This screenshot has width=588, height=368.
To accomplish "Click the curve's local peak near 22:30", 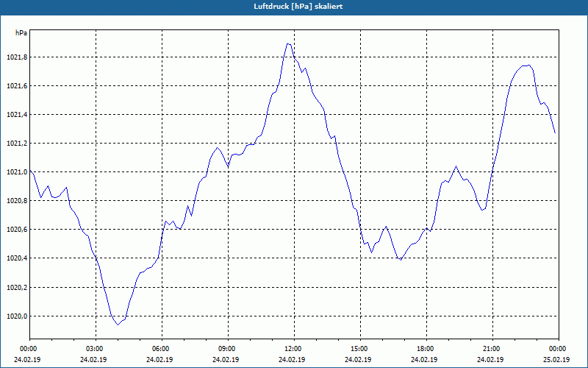I will click(528, 66).
